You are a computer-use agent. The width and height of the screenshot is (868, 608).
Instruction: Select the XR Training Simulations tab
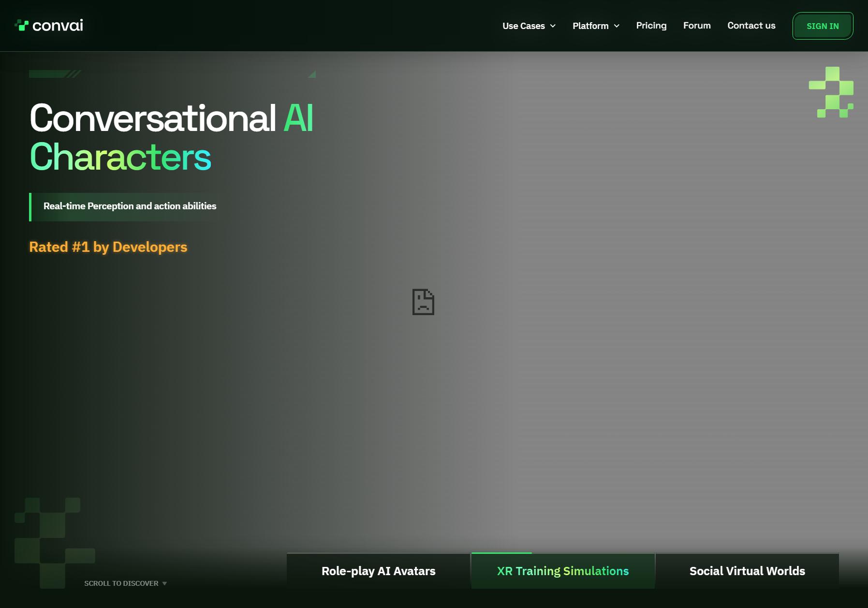click(563, 571)
